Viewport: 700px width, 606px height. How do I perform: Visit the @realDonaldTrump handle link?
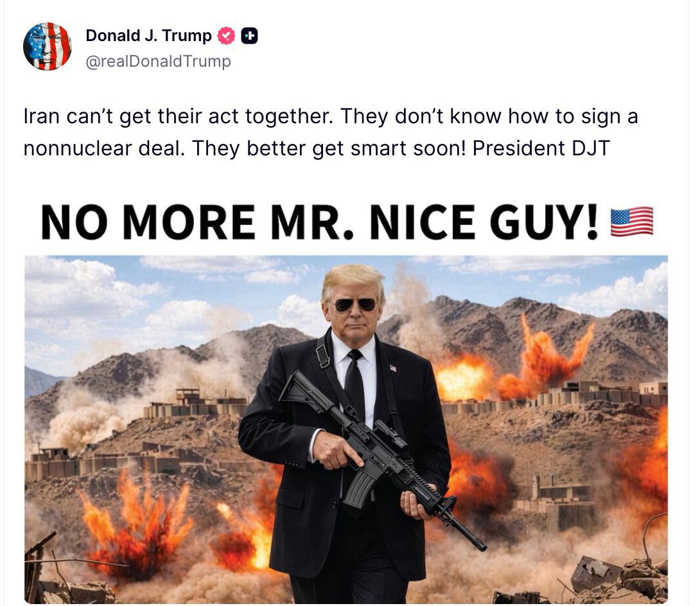pyautogui.click(x=159, y=61)
